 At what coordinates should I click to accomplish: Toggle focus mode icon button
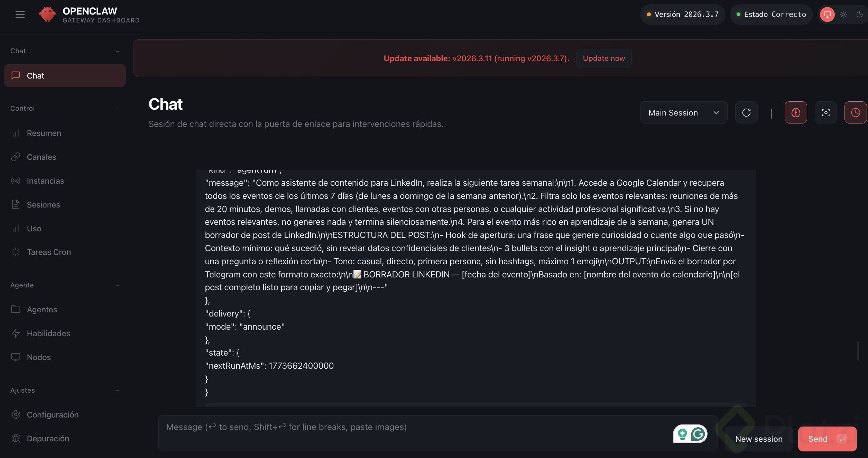tap(826, 113)
